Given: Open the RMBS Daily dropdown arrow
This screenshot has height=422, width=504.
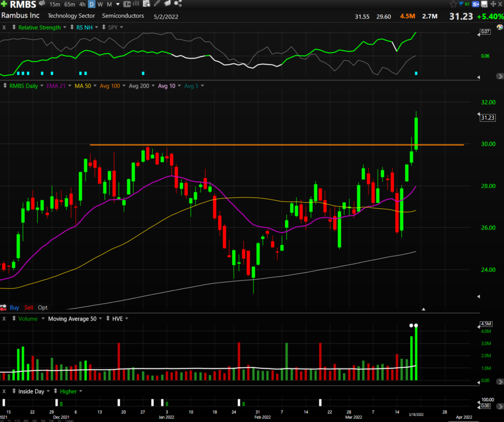Looking at the screenshot, I should 42,86.
